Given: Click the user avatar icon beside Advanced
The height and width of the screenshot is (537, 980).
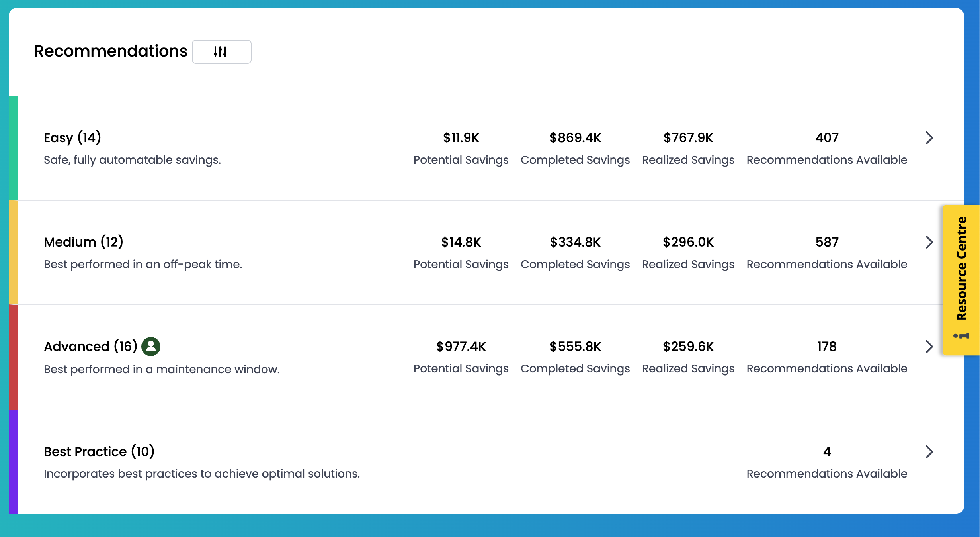Looking at the screenshot, I should click(x=151, y=346).
